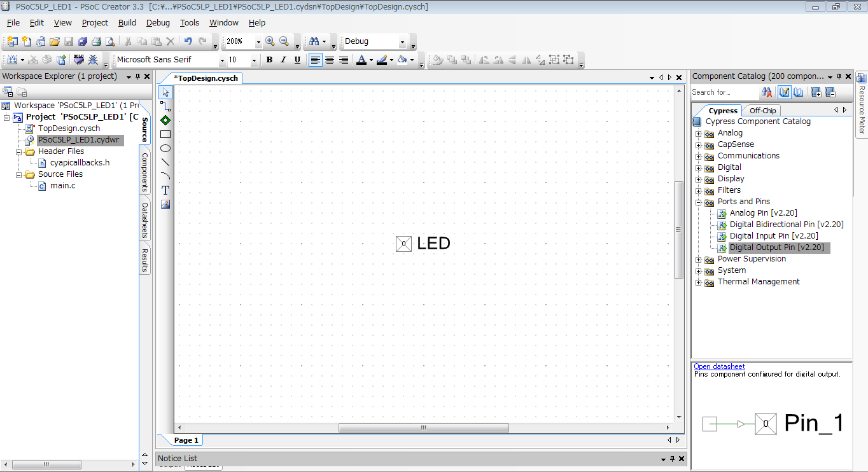Click the Zoom Out magnifier icon
868x472 pixels.
point(284,41)
